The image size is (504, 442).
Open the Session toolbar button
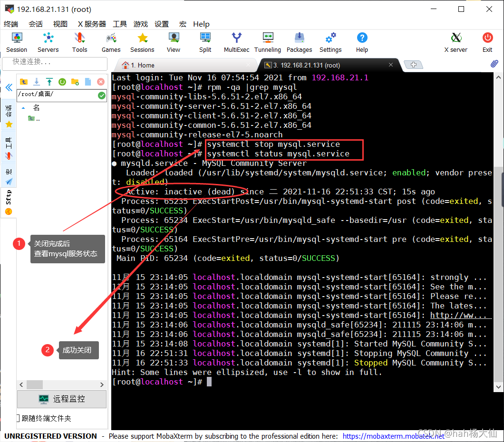tap(16, 42)
